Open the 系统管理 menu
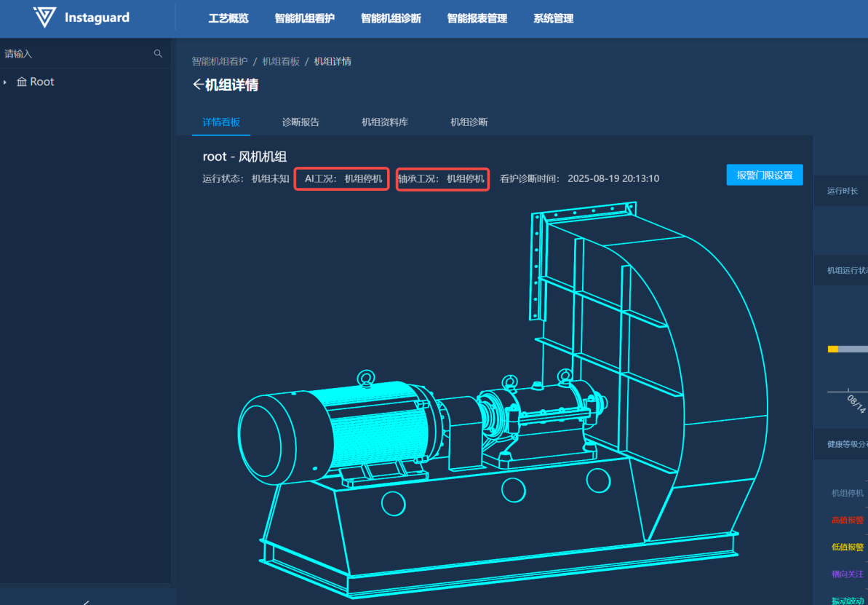This screenshot has height=605, width=868. pyautogui.click(x=553, y=18)
